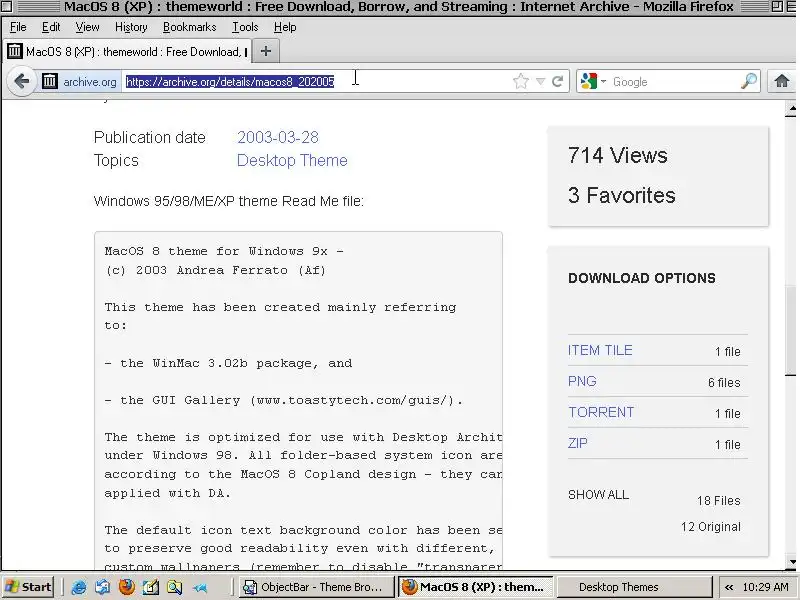The width and height of the screenshot is (800, 600).
Task: Open the Bookmarks menu
Action: (189, 27)
